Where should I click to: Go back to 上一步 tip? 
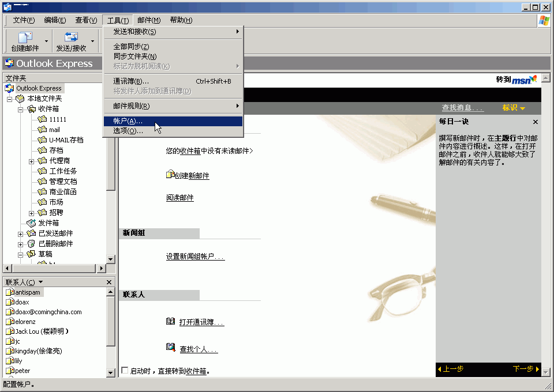click(x=451, y=369)
